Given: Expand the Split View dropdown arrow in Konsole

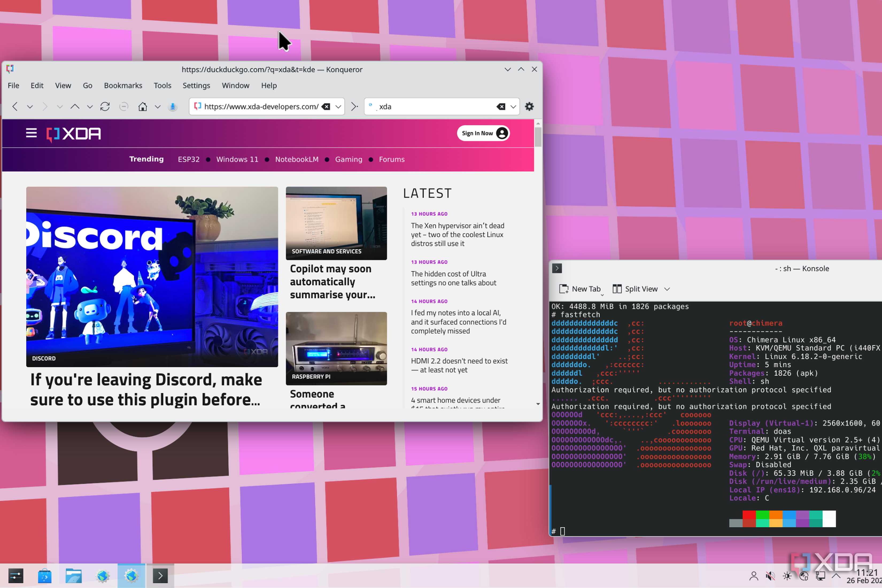Looking at the screenshot, I should pyautogui.click(x=667, y=289).
